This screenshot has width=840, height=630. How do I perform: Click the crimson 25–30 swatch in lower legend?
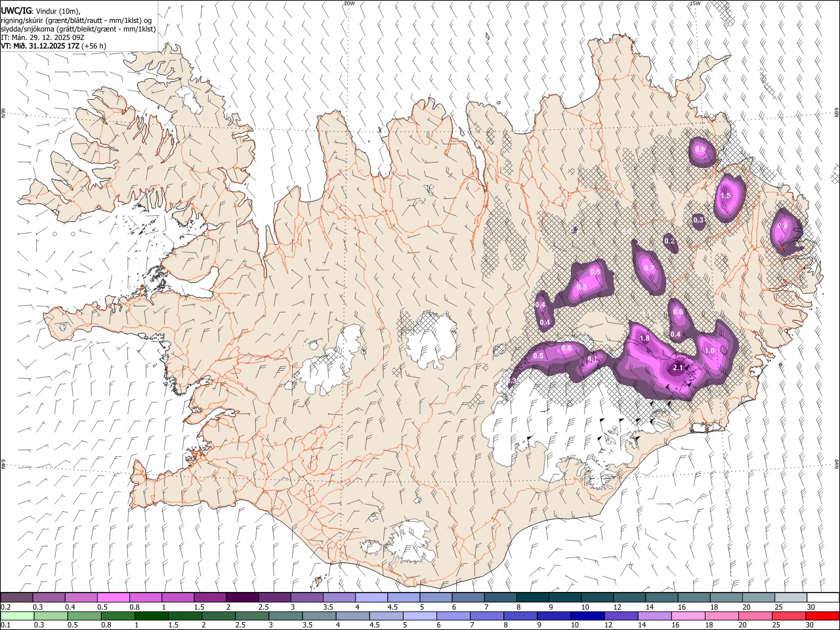coord(789,616)
